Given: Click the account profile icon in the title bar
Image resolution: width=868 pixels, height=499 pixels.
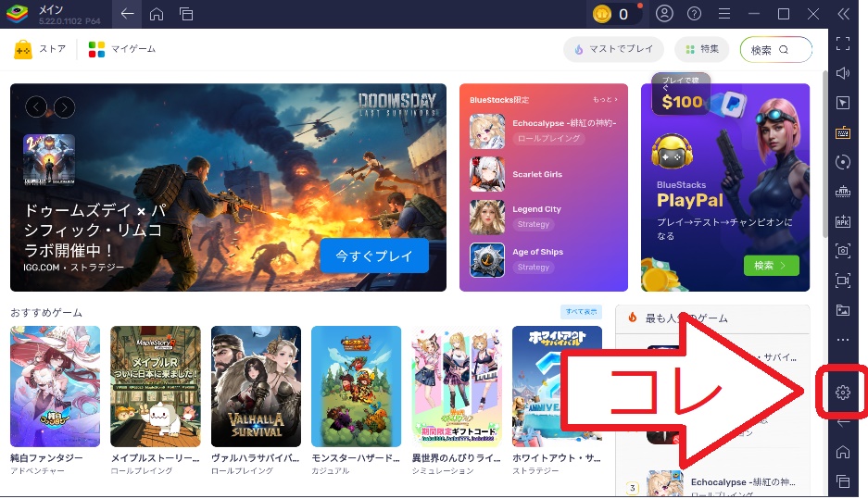Looking at the screenshot, I should [664, 14].
